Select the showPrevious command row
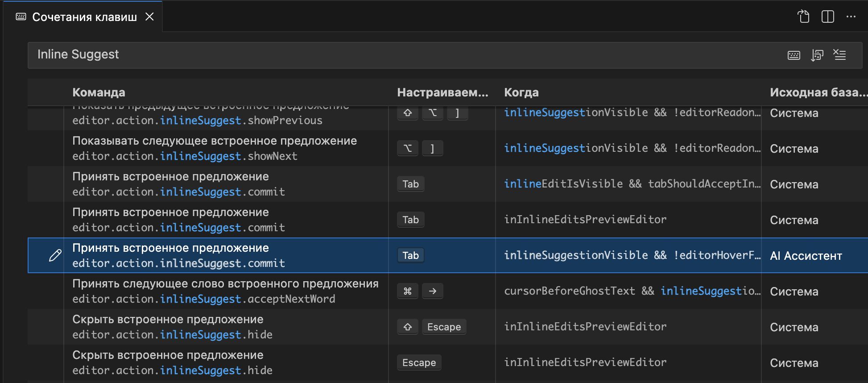The height and width of the screenshot is (383, 868). pyautogui.click(x=447, y=118)
